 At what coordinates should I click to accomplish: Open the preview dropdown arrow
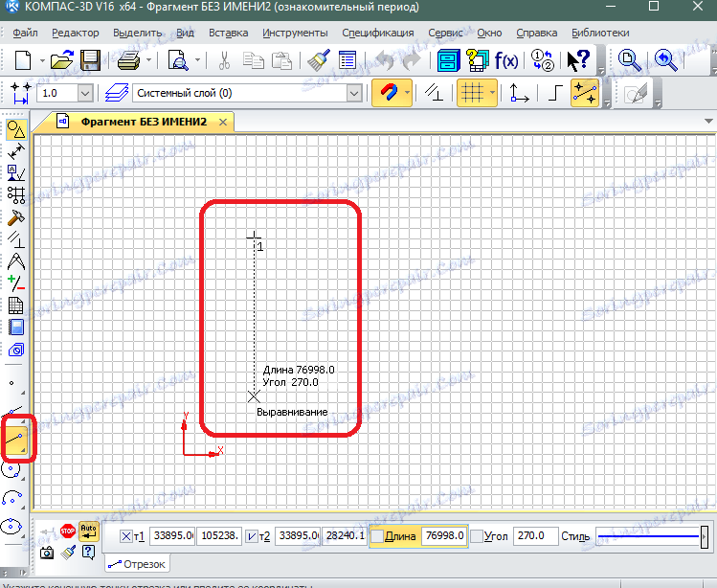[197, 60]
